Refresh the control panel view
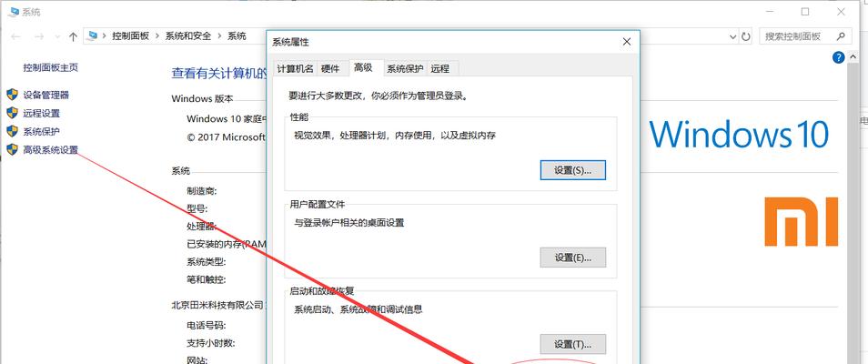868x364 pixels. pyautogui.click(x=746, y=36)
